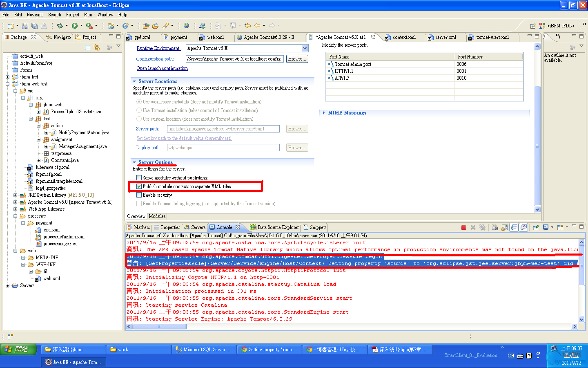Toggle Link with Editor in Package Explorer
Viewport: 588px width, 368px height.
(x=97, y=47)
